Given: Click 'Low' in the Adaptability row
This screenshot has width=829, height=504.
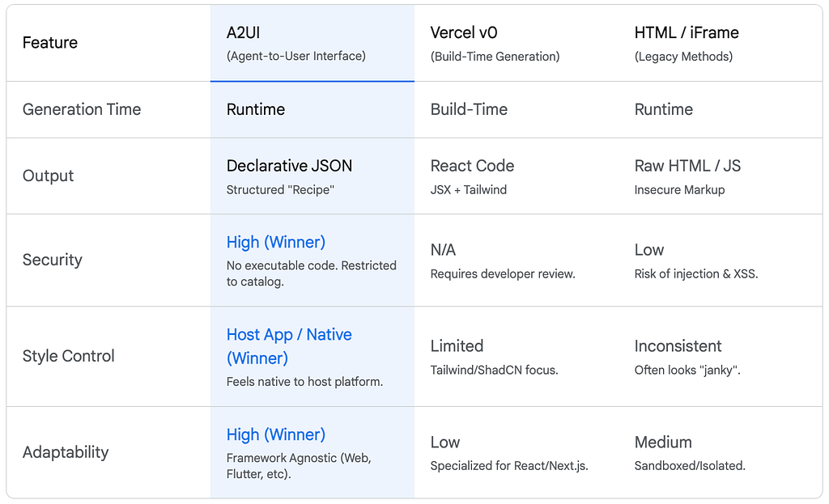Looking at the screenshot, I should click(445, 443).
